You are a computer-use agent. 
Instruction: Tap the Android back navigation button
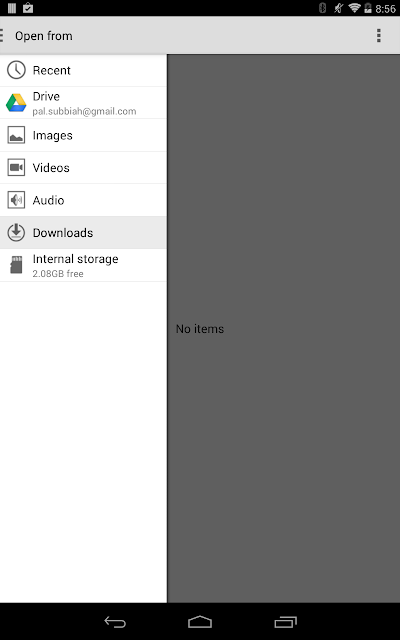click(x=115, y=622)
